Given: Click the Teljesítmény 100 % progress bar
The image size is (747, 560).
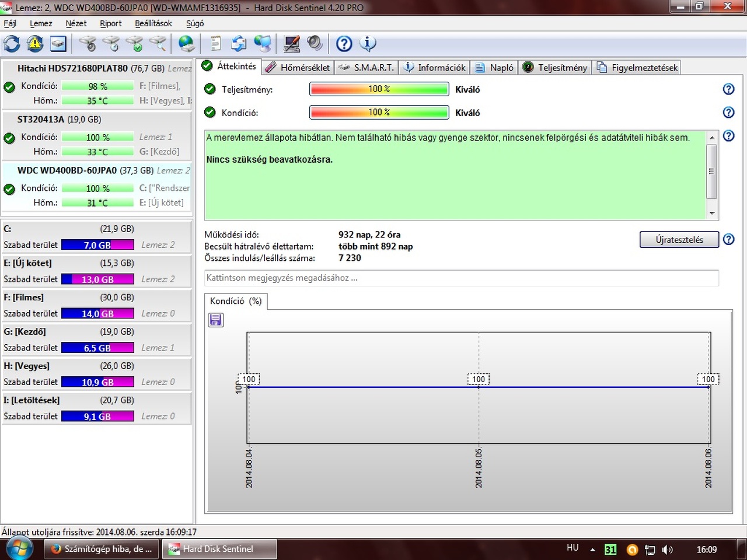Looking at the screenshot, I should (379, 89).
